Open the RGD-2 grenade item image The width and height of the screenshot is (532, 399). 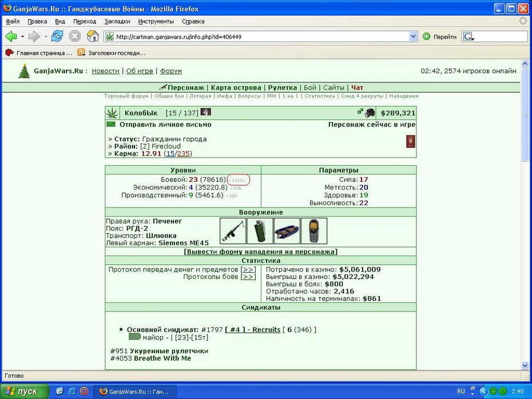click(260, 231)
